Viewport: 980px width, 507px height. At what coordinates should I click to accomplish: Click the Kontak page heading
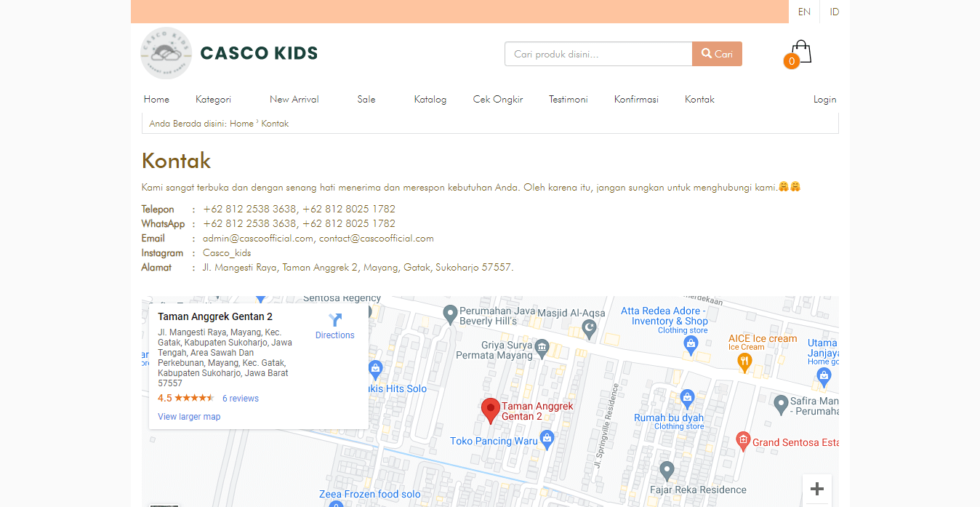[x=176, y=160]
